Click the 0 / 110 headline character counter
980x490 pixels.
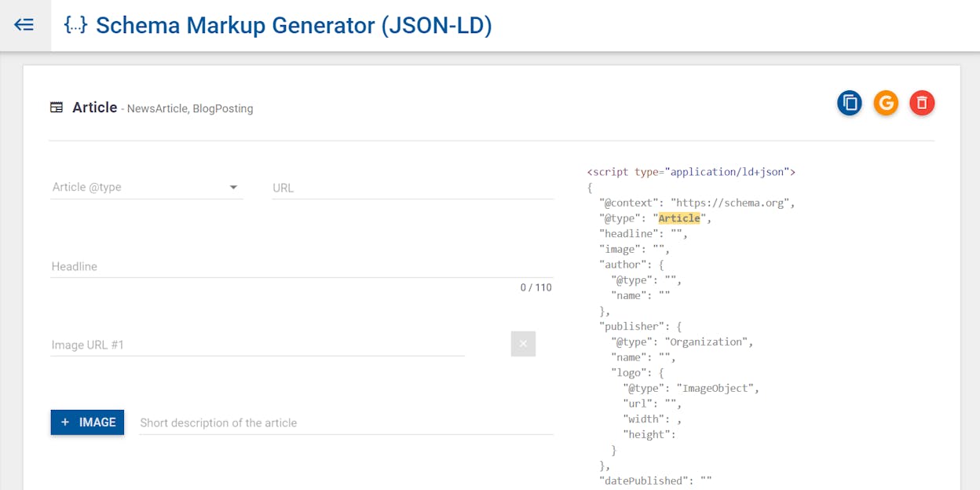click(x=536, y=287)
